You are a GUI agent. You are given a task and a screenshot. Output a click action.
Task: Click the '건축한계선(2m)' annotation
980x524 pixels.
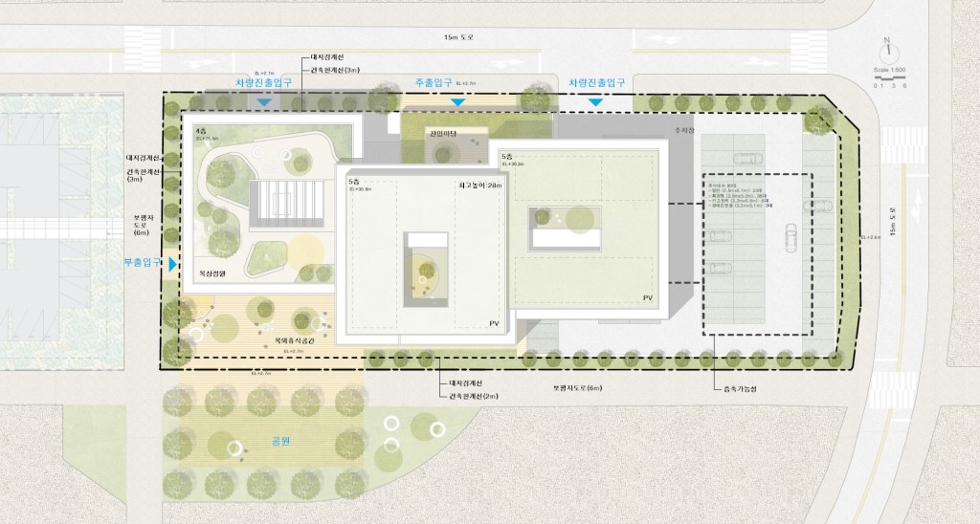[x=473, y=396]
